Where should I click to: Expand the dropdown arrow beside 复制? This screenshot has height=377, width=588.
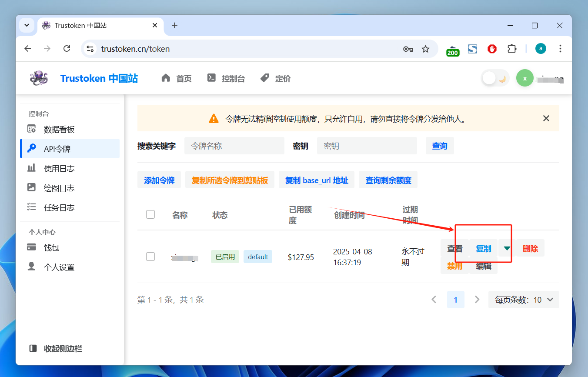(x=507, y=248)
